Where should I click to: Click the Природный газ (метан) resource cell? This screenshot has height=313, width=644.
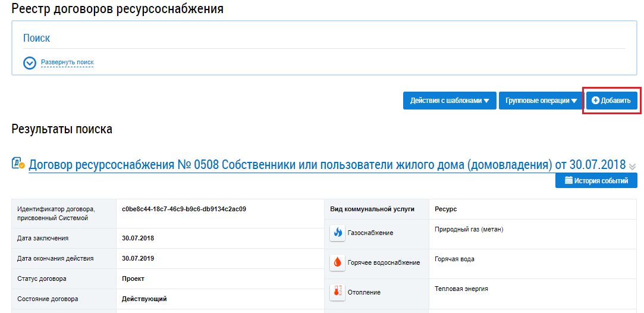click(x=469, y=229)
